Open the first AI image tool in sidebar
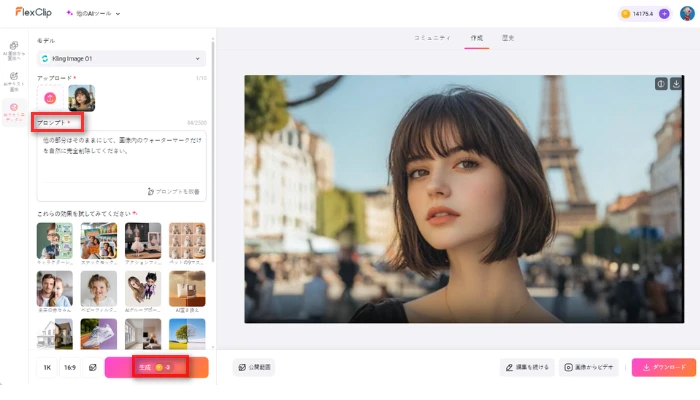700x400 pixels. coord(14,49)
